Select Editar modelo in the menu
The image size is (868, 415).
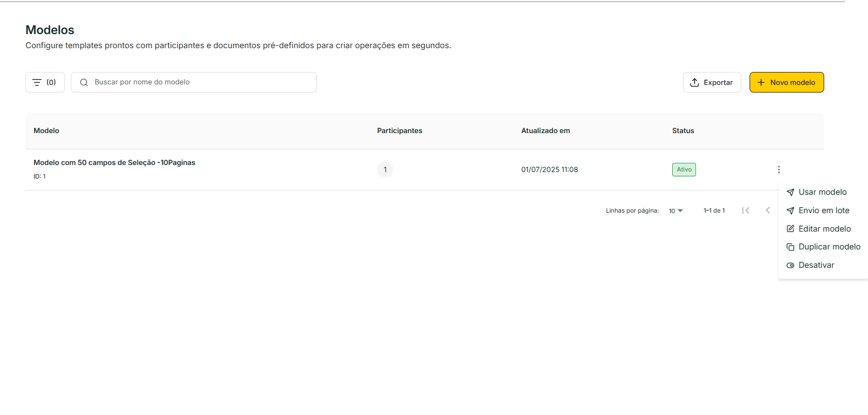(x=824, y=229)
